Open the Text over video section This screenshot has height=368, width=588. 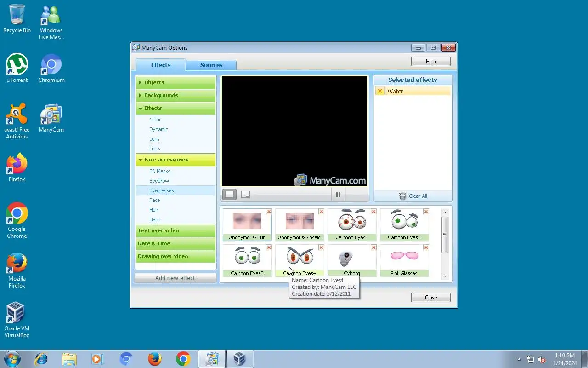click(175, 230)
